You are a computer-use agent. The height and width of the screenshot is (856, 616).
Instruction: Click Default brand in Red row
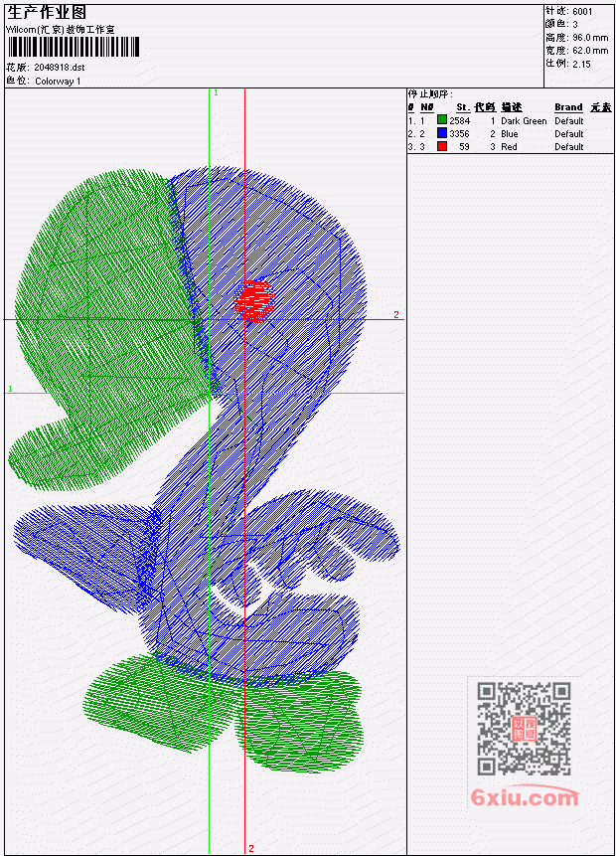coord(569,147)
